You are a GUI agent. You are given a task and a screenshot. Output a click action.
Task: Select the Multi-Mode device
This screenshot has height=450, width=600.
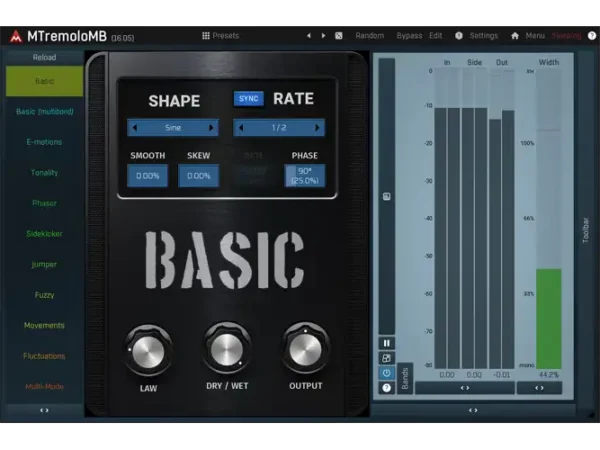tap(44, 386)
